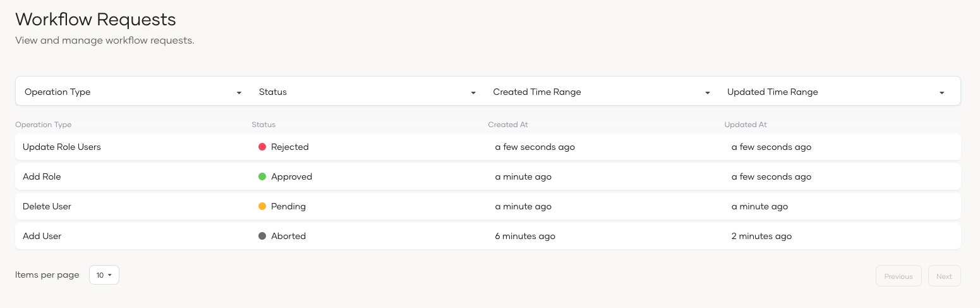Expand the Updated Time Range filter
Viewport: 980px width, 308px height.
(x=834, y=92)
